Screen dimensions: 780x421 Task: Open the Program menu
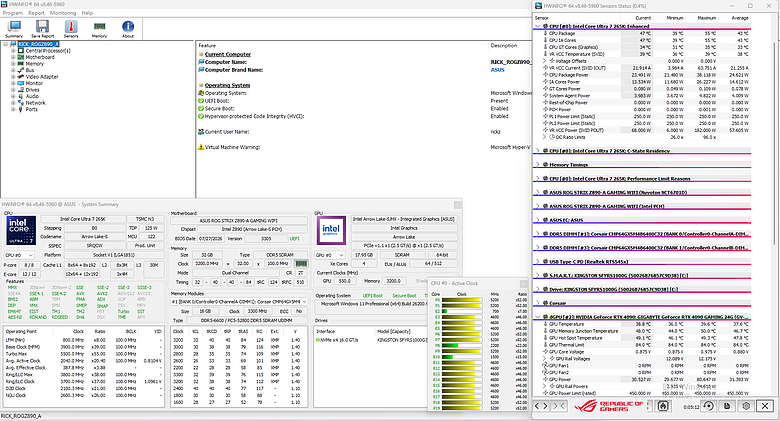pos(13,13)
